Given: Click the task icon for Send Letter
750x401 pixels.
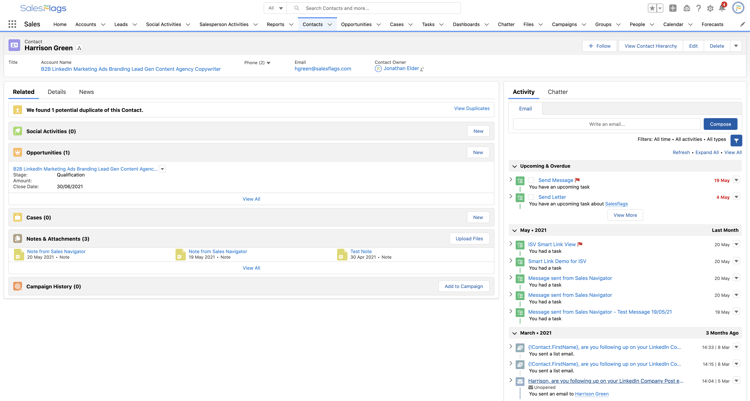Looking at the screenshot, I should (520, 197).
